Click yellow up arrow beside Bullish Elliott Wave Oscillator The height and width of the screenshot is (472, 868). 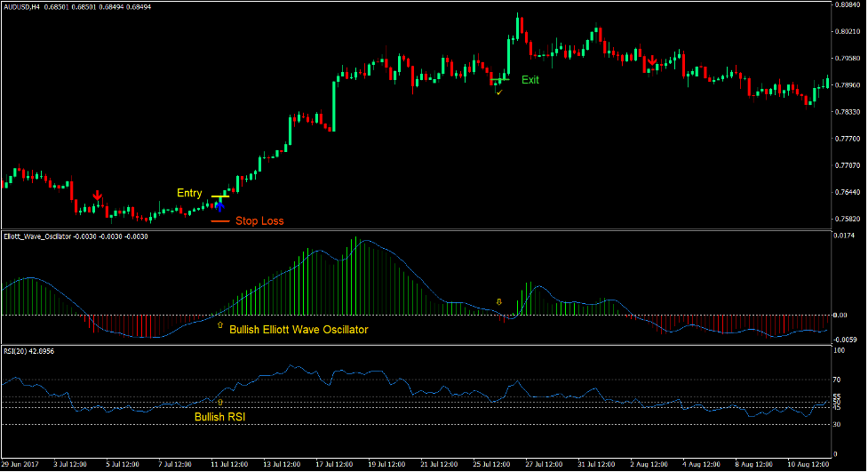click(x=220, y=325)
